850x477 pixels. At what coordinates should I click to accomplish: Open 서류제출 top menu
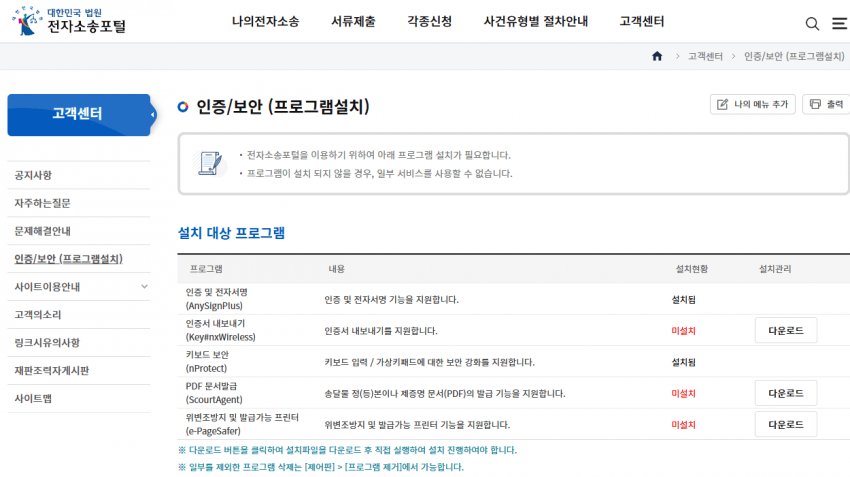tap(353, 21)
